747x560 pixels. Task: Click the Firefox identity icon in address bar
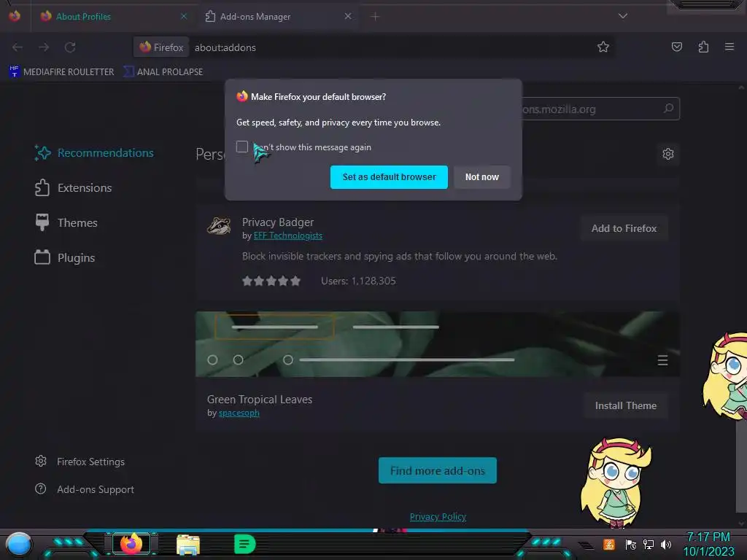pos(161,47)
